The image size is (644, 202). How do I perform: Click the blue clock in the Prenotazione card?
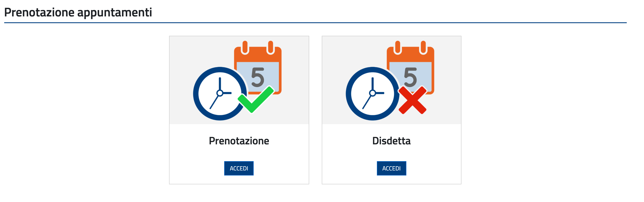[220, 93]
